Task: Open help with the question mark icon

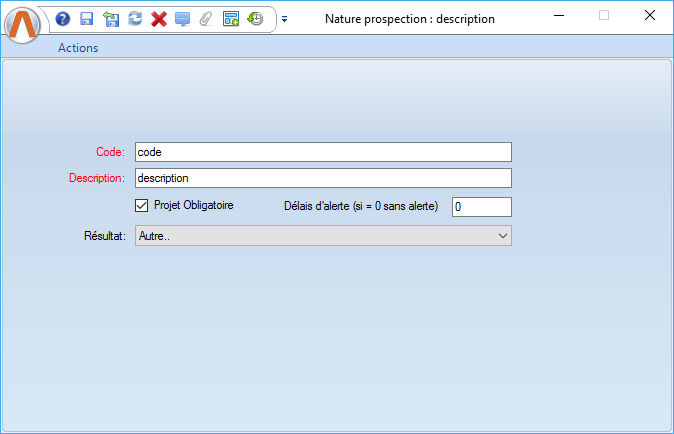Action: (62, 19)
